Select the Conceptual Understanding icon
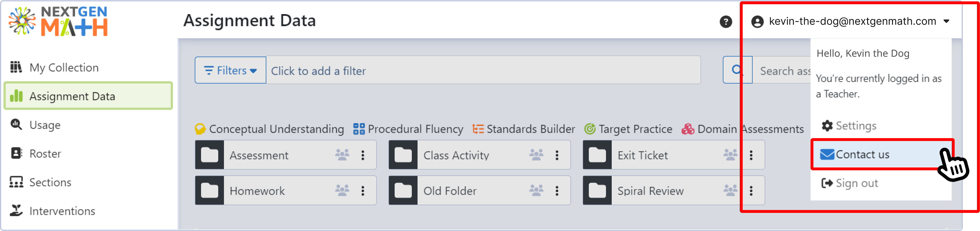Screen dimensions: 980x231 click(x=200, y=129)
